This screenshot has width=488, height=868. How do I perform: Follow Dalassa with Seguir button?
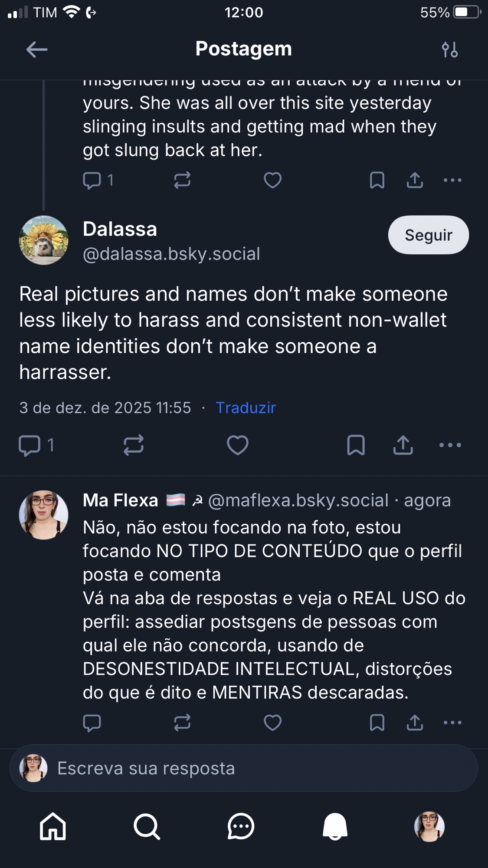pos(428,235)
